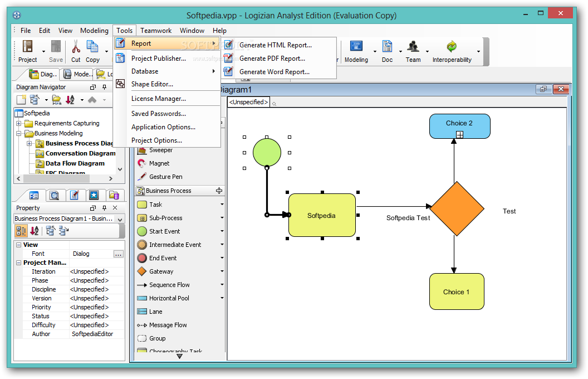Select the Intermediate Event tool
Screen dimensions: 588x379
click(175, 245)
